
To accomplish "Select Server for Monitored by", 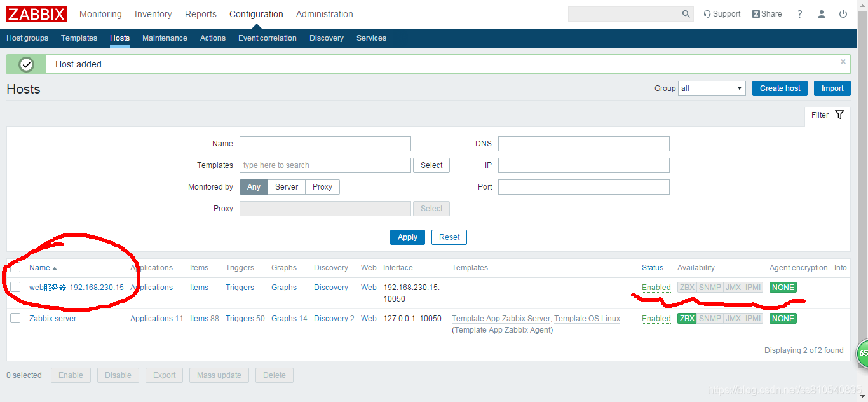I will 287,187.
